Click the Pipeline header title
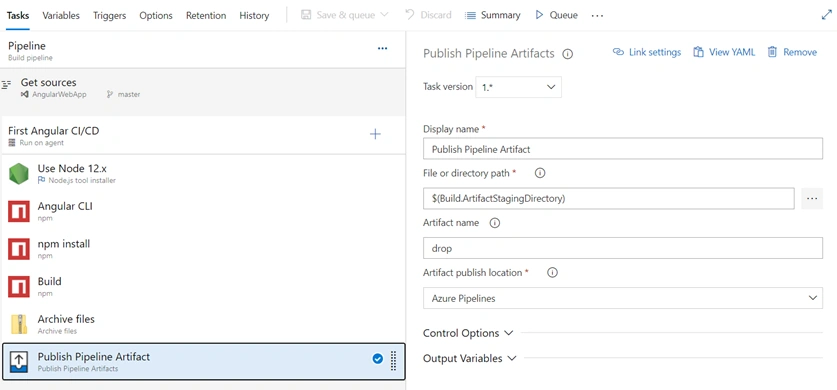 pyautogui.click(x=27, y=46)
